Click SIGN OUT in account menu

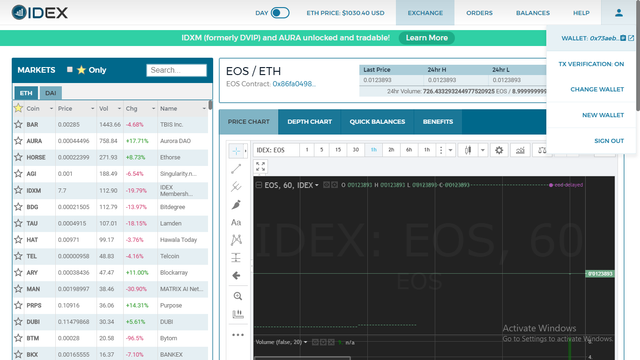[x=609, y=141]
